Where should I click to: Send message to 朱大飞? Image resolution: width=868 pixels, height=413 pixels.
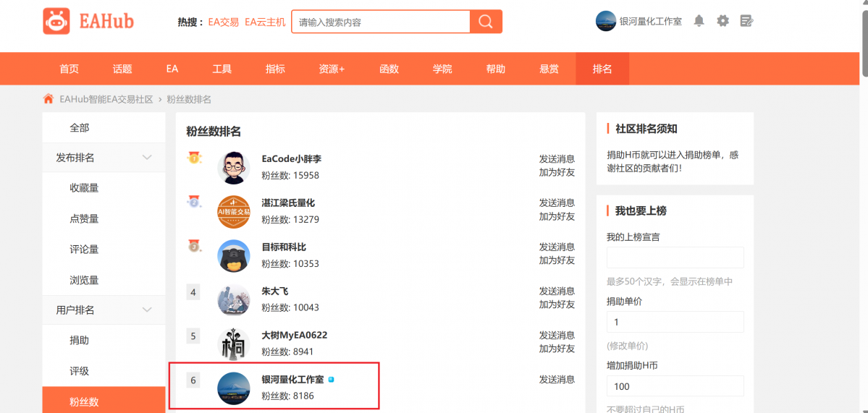coord(557,291)
